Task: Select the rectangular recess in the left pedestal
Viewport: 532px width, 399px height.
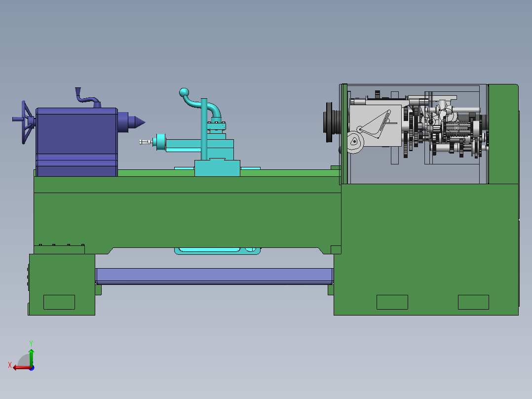Action: tap(59, 302)
